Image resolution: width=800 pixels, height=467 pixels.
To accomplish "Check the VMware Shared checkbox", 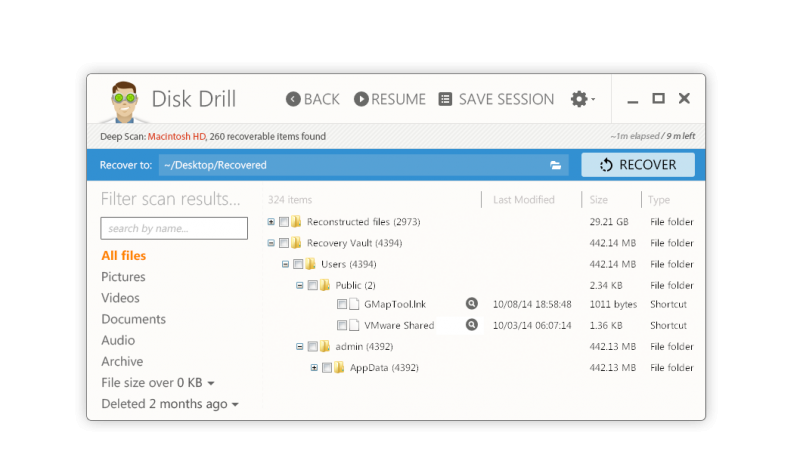I will [x=342, y=325].
